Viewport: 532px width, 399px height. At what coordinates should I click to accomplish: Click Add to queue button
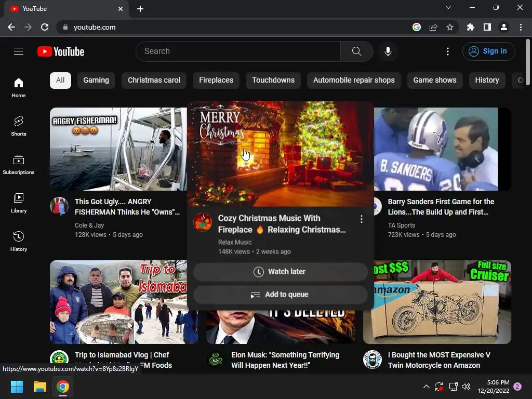280,295
